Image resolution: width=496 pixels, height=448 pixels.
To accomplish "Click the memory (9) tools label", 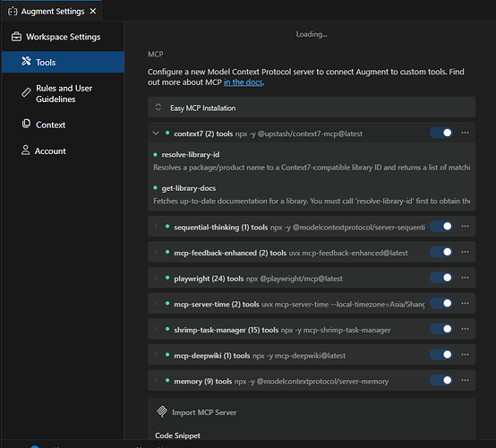I will (x=202, y=381).
